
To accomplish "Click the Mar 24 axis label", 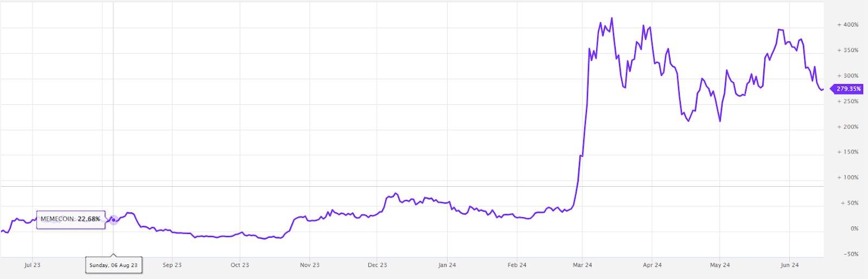I will tap(583, 265).
